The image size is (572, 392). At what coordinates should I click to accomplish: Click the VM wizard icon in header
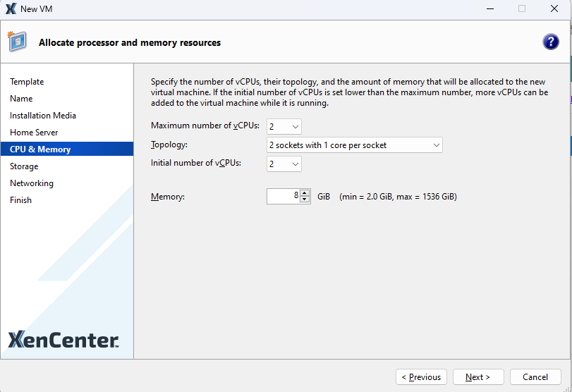tap(18, 42)
